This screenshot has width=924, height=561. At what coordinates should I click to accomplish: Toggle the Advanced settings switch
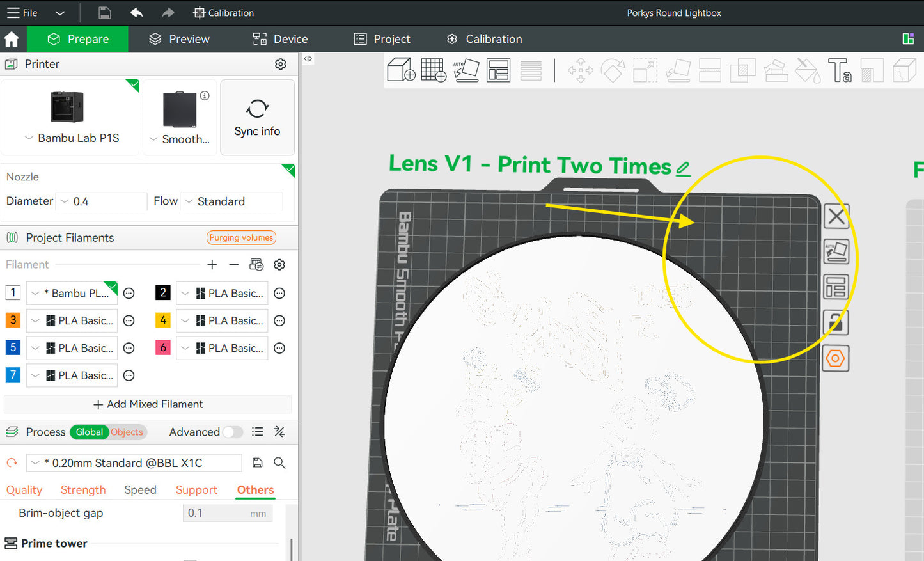(x=233, y=432)
